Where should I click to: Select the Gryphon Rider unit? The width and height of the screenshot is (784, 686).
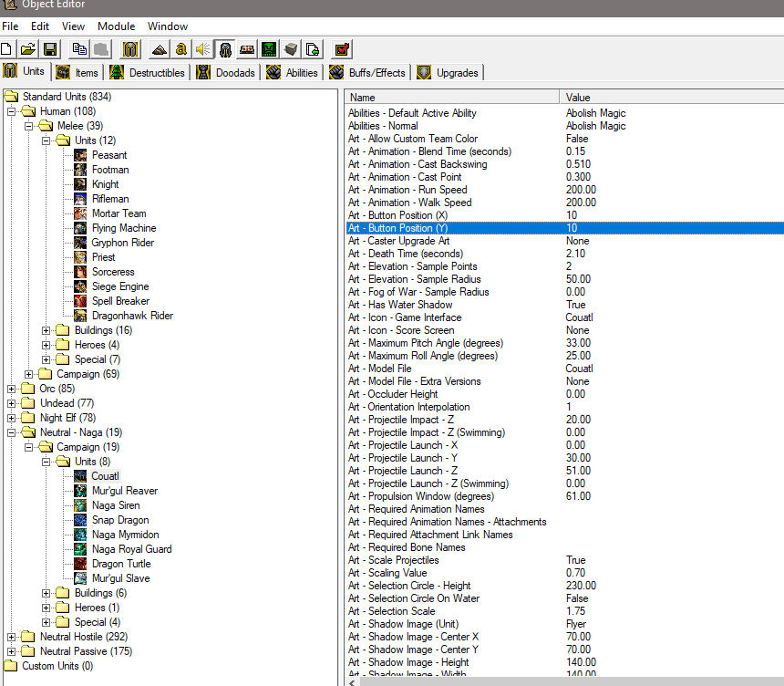click(122, 243)
